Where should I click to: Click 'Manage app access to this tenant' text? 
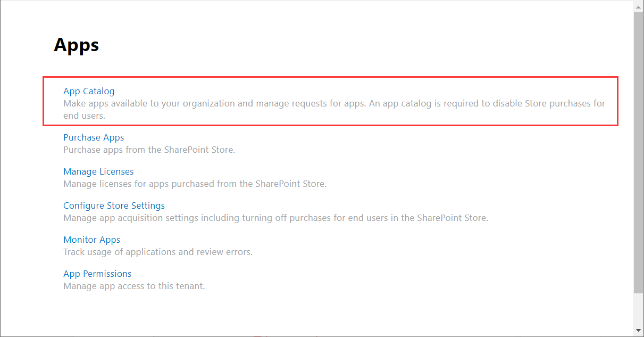134,286
